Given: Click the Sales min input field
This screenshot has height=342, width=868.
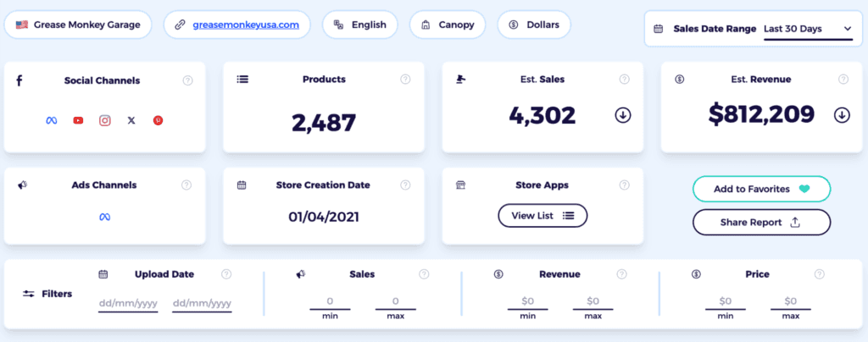Looking at the screenshot, I should point(330,302).
